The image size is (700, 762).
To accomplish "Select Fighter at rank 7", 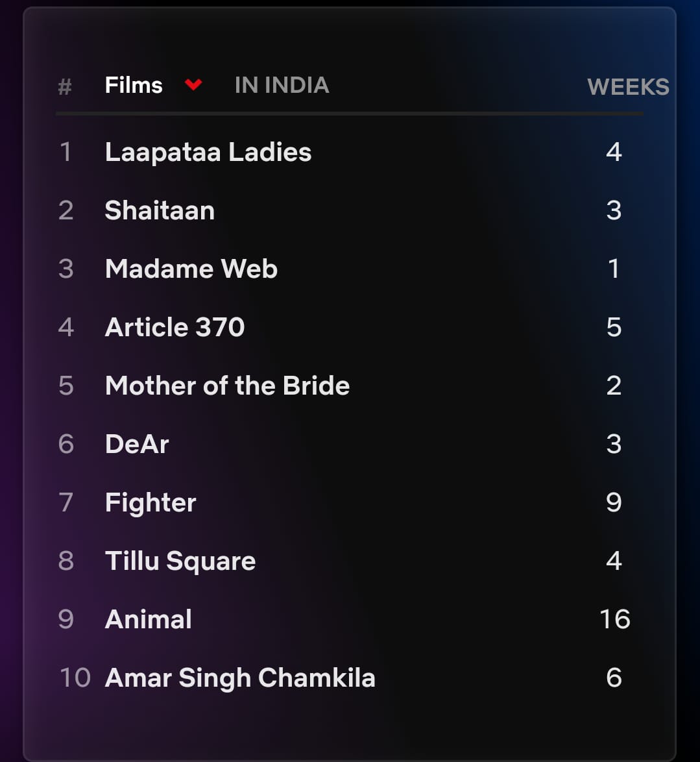I will tap(151, 502).
